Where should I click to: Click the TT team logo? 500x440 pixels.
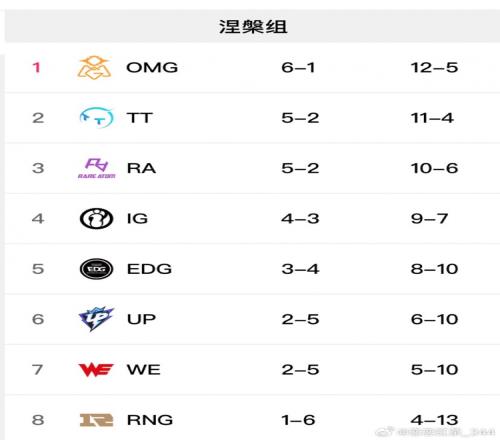tap(96, 118)
